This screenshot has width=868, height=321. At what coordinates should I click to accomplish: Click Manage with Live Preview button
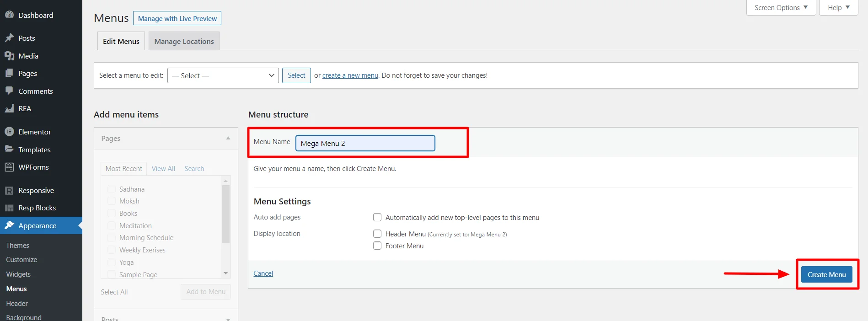(177, 18)
